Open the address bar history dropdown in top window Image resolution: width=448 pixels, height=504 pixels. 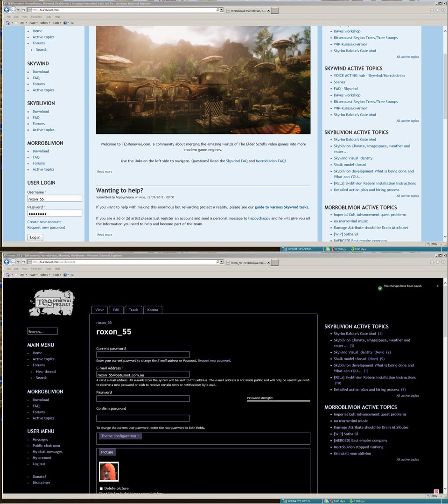221,10
